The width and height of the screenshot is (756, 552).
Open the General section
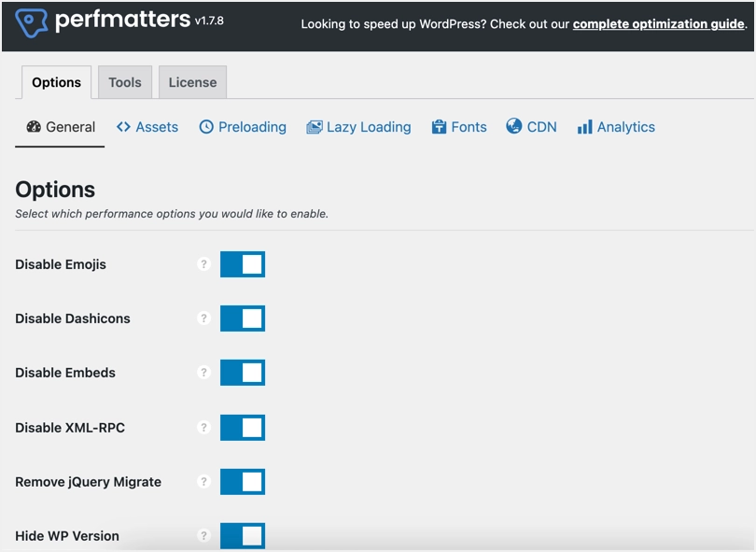click(61, 127)
